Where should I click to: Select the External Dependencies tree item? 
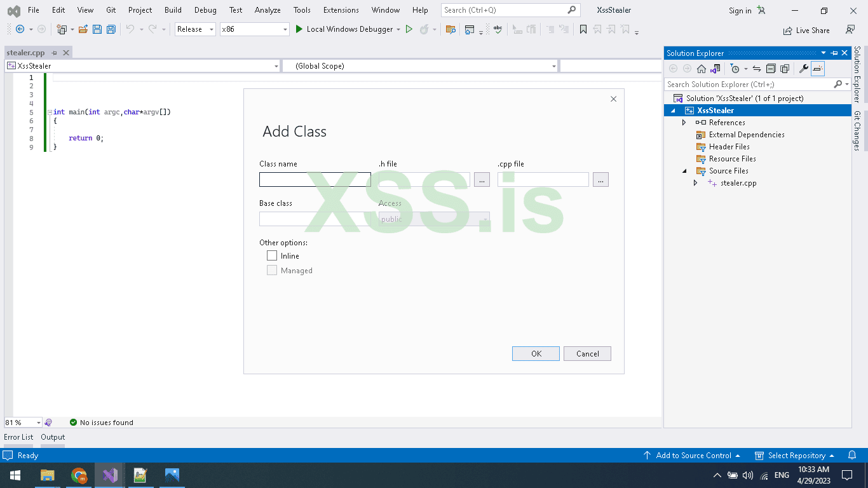pos(747,135)
